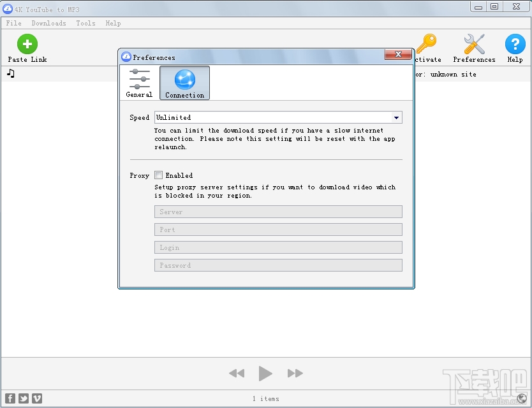This screenshot has width=532, height=408.
Task: Open the Tools menu
Action: (85, 23)
